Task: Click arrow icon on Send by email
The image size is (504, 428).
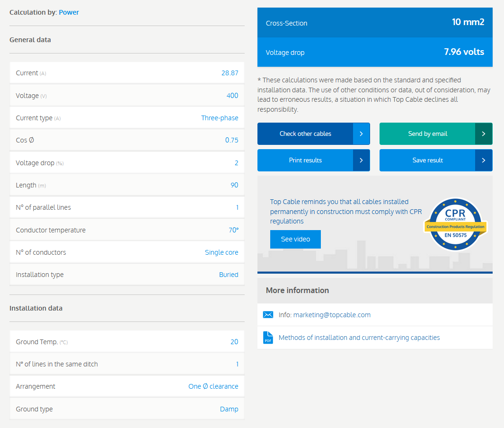Action: click(483, 134)
